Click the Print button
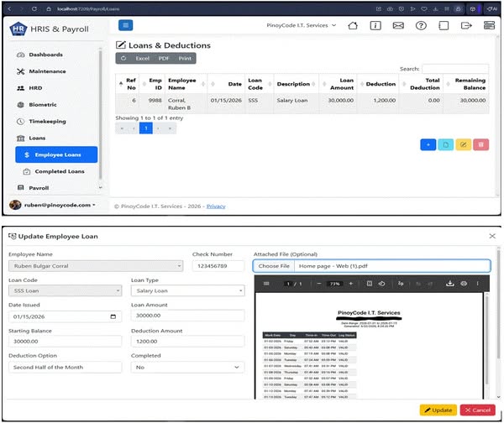The image size is (504, 423). click(185, 58)
